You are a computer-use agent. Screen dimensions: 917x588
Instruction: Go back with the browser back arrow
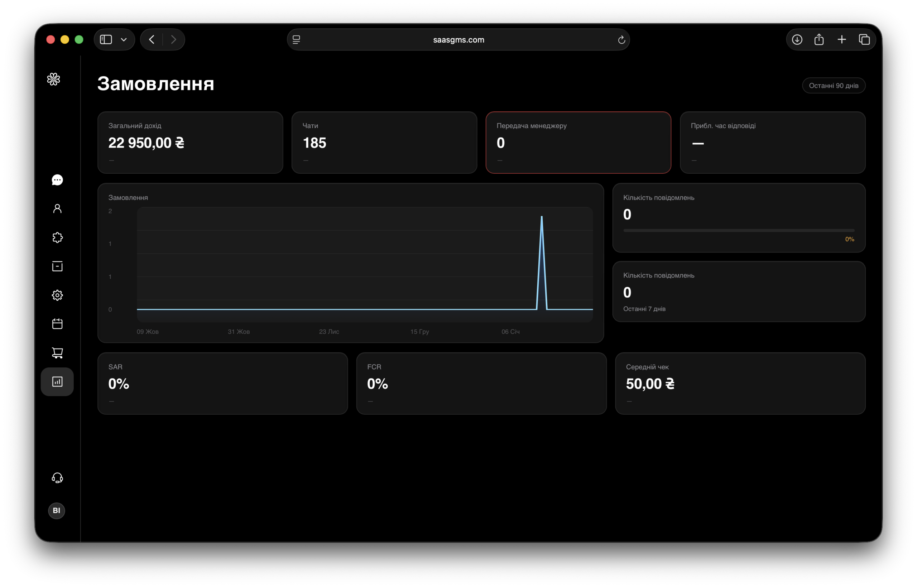(152, 40)
